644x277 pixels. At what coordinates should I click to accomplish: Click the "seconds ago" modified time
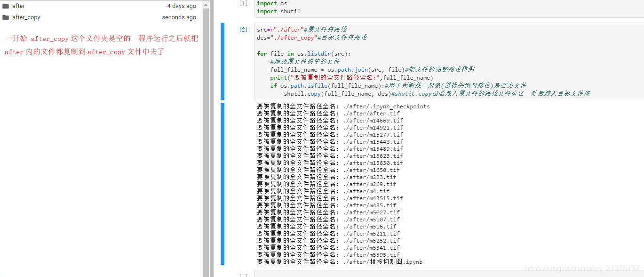tap(179, 17)
